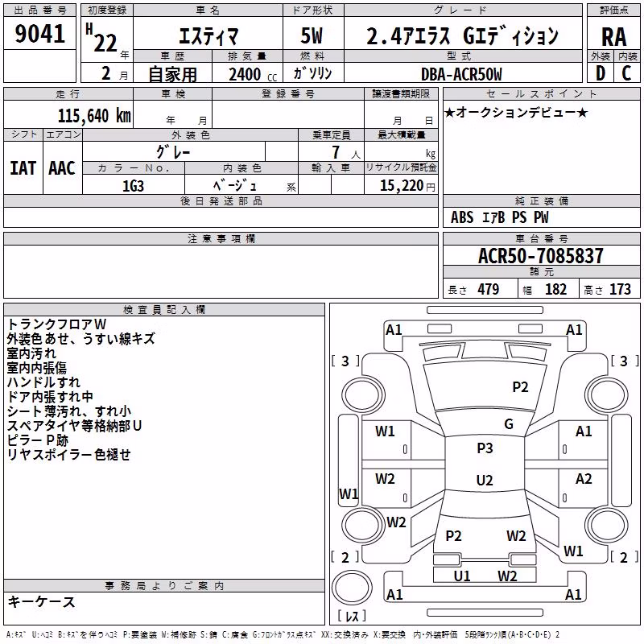
Task: Click the evaluation score RA
Action: tap(613, 37)
